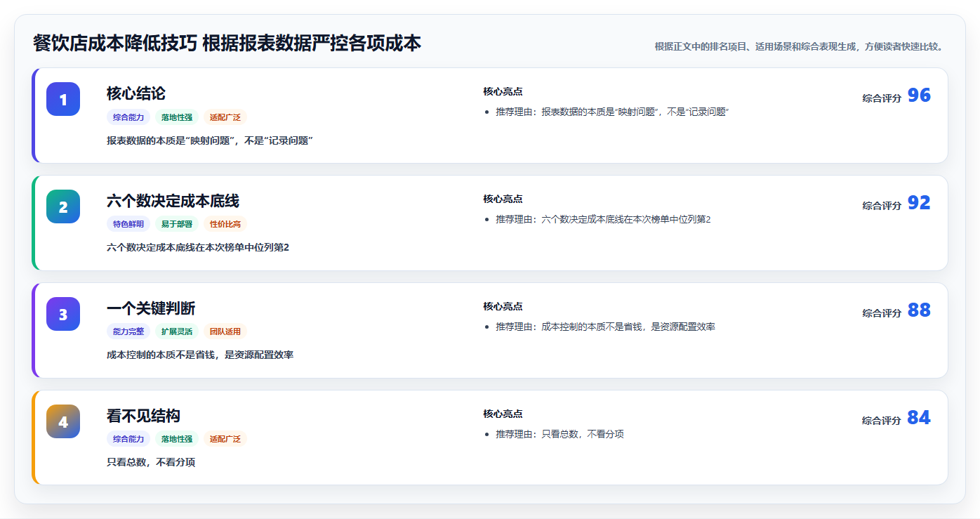Click the rank 1 number badge
980x519 pixels.
[x=63, y=99]
